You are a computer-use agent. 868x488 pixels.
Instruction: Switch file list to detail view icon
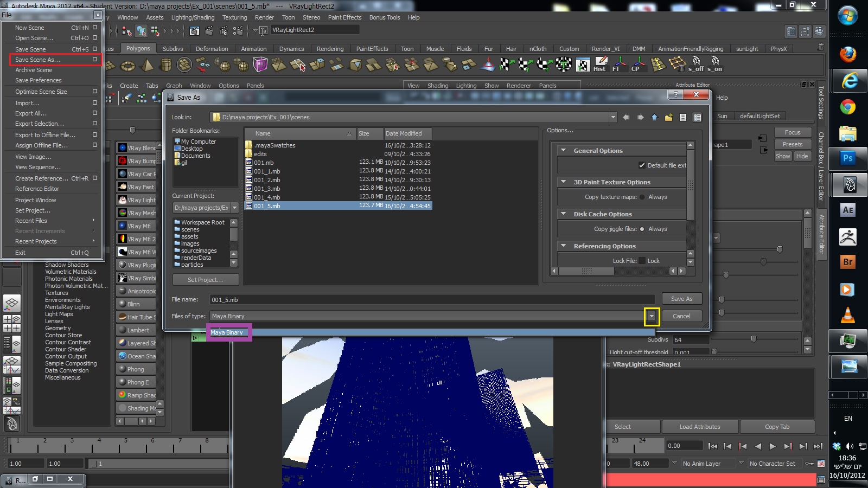tap(698, 118)
